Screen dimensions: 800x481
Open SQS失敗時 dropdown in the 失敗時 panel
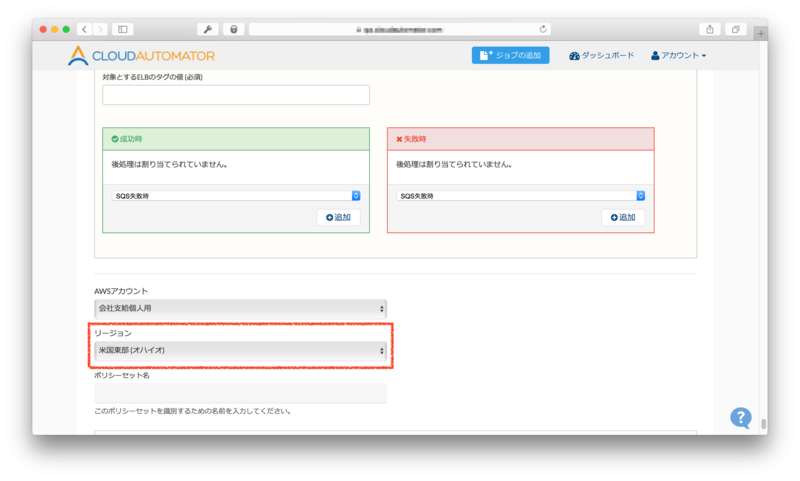(520, 196)
